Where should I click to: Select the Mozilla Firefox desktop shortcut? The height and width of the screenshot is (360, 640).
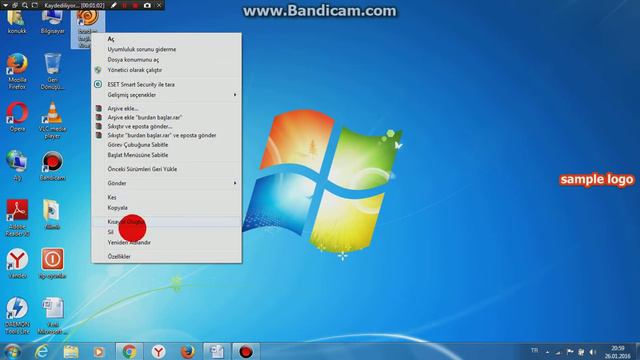[x=17, y=71]
